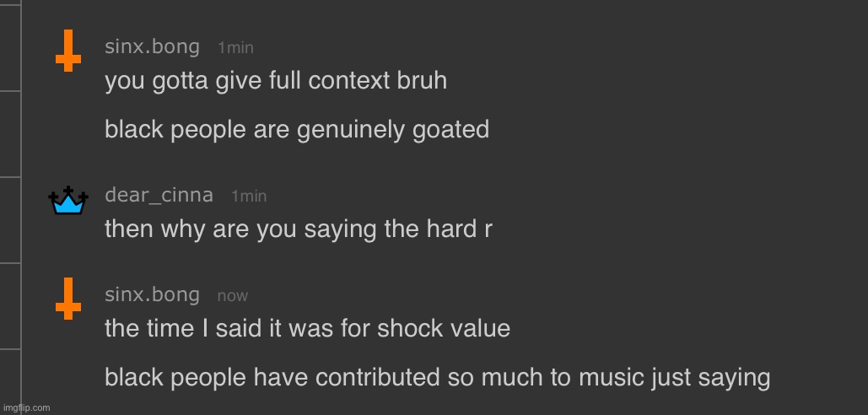Image resolution: width=868 pixels, height=415 pixels.
Task: Click left sidebar cell above the imgflip watermark
Action: (10, 376)
